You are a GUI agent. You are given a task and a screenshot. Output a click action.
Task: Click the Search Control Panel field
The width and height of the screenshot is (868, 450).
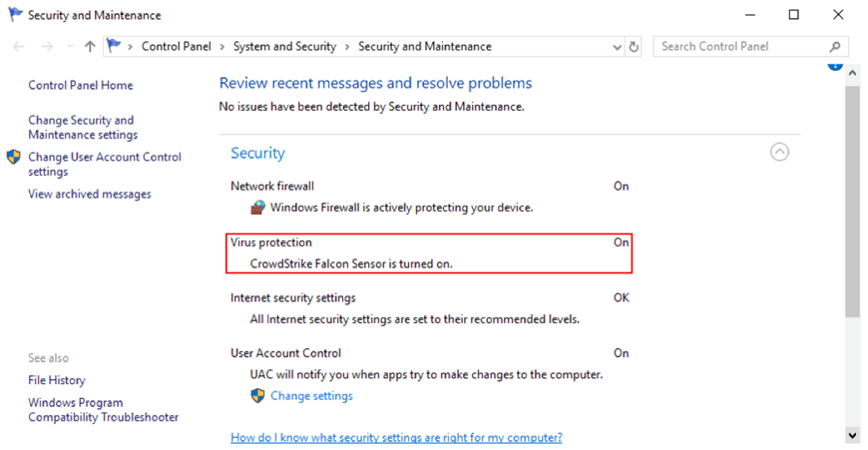738,47
